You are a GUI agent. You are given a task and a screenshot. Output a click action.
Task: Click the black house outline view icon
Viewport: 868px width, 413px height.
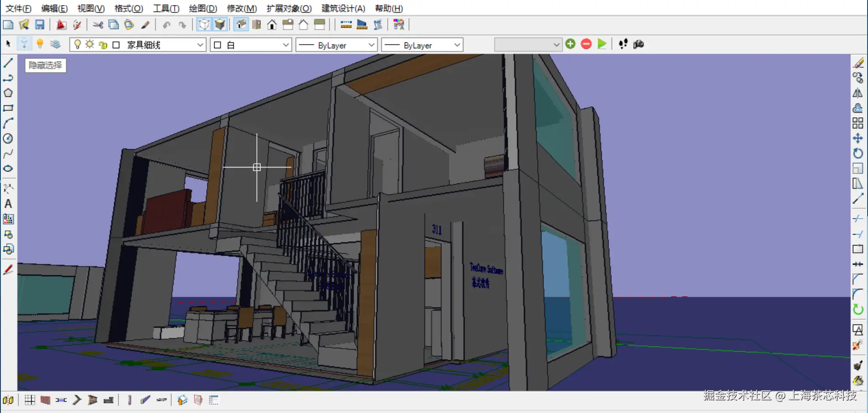pyautogui.click(x=272, y=25)
